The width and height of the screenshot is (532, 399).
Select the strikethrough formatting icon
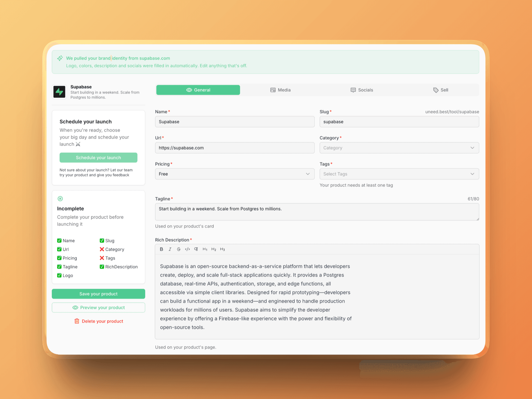click(x=179, y=249)
